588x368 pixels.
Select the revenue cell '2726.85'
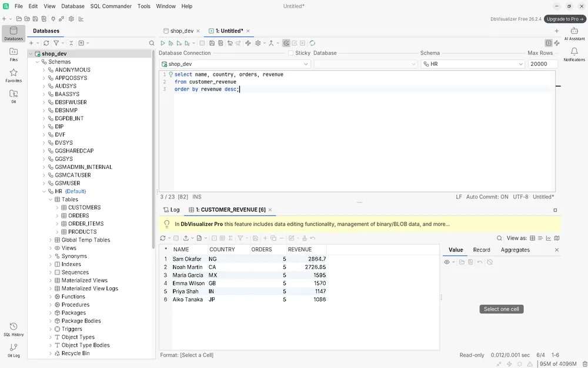coord(307,267)
